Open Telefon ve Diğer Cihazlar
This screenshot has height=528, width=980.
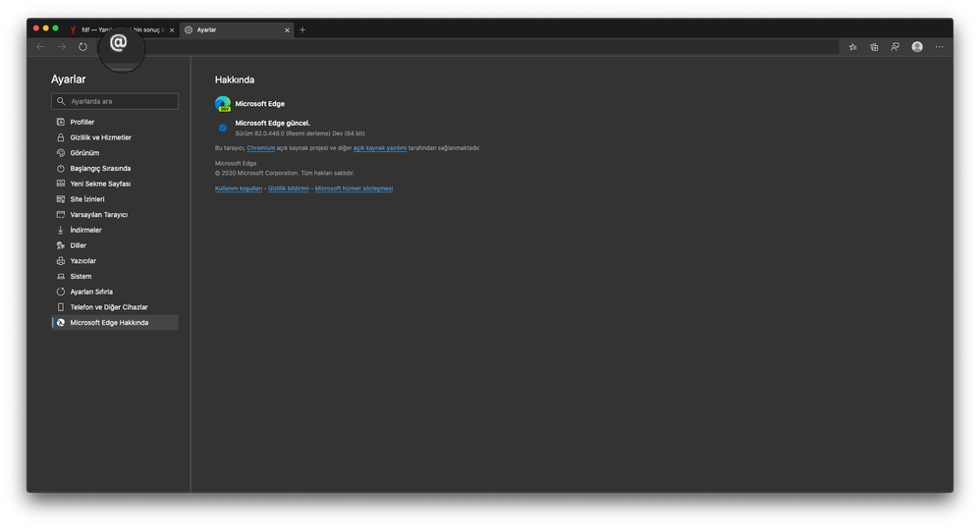pos(115,307)
